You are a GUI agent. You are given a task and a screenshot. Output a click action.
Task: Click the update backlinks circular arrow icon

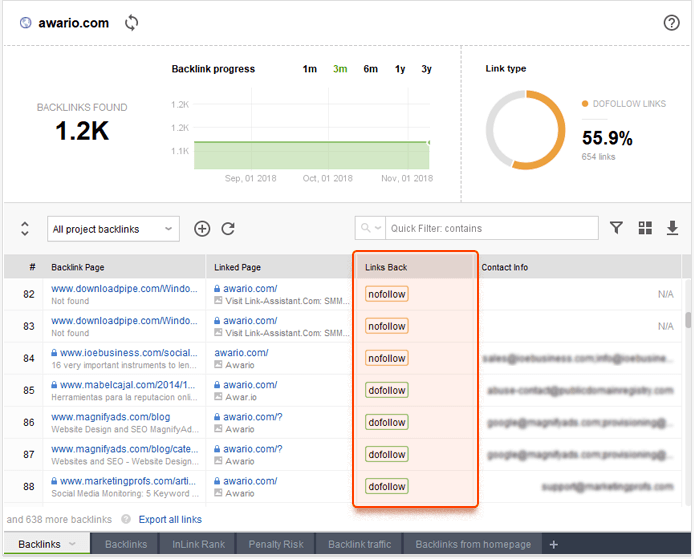[x=228, y=229]
